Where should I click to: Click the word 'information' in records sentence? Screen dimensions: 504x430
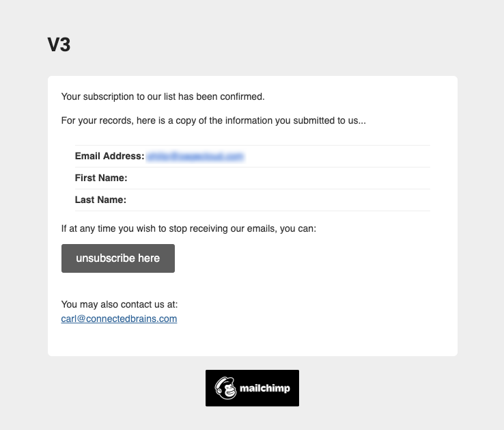tap(249, 120)
